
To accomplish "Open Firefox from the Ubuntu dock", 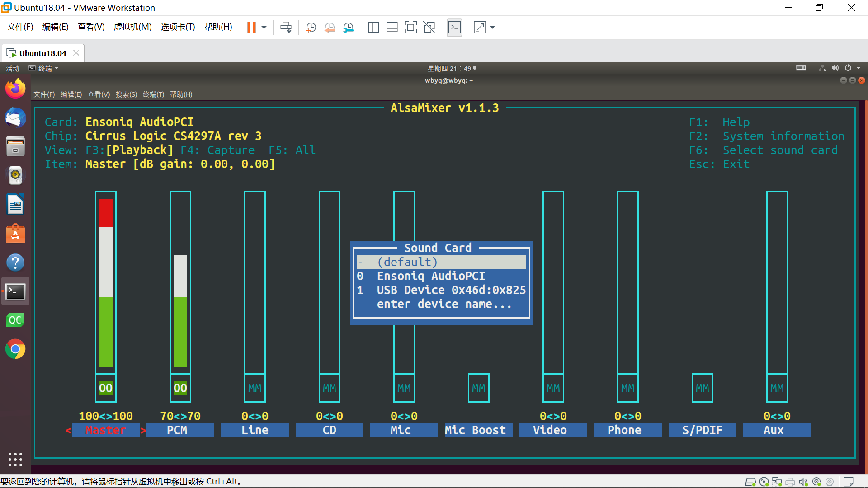I will pos(15,89).
